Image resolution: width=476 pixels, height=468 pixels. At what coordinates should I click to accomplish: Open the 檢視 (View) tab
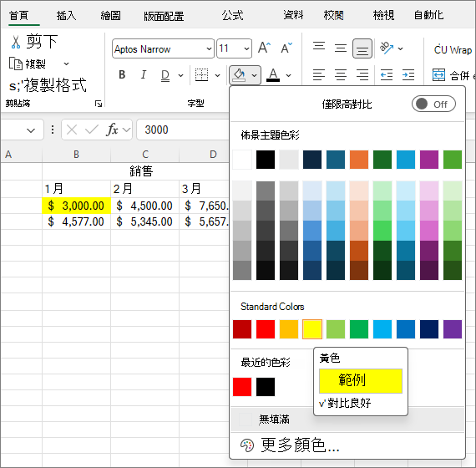[x=383, y=15]
